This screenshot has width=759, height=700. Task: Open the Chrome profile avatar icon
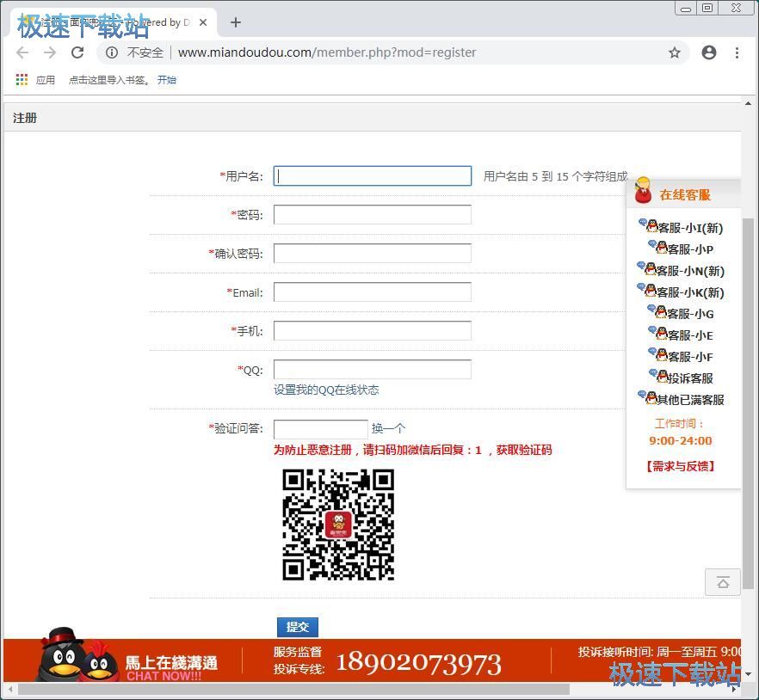(709, 52)
